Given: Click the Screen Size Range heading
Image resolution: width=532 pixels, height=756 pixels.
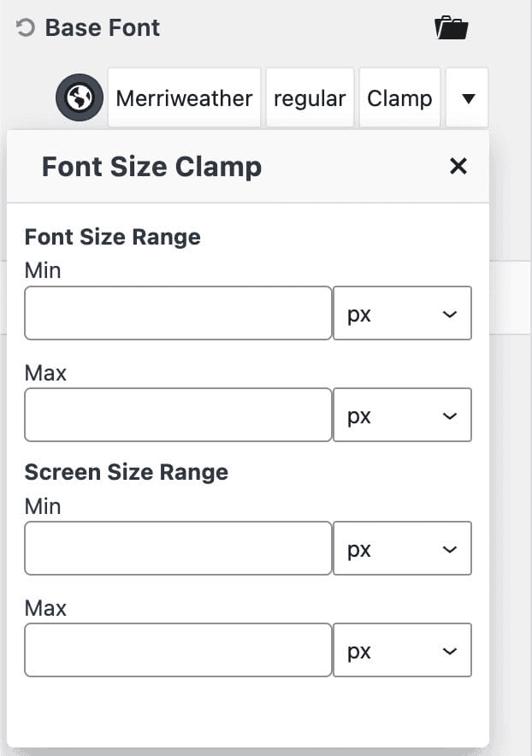Looking at the screenshot, I should (x=127, y=472).
